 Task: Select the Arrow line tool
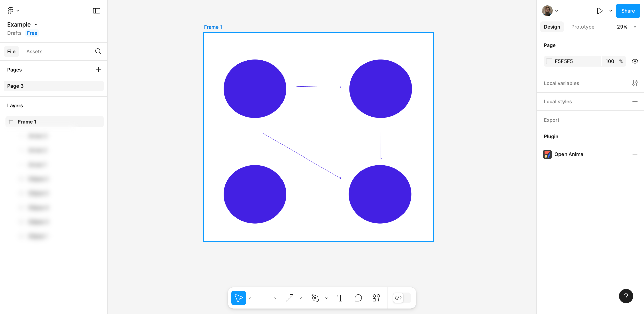click(x=290, y=298)
